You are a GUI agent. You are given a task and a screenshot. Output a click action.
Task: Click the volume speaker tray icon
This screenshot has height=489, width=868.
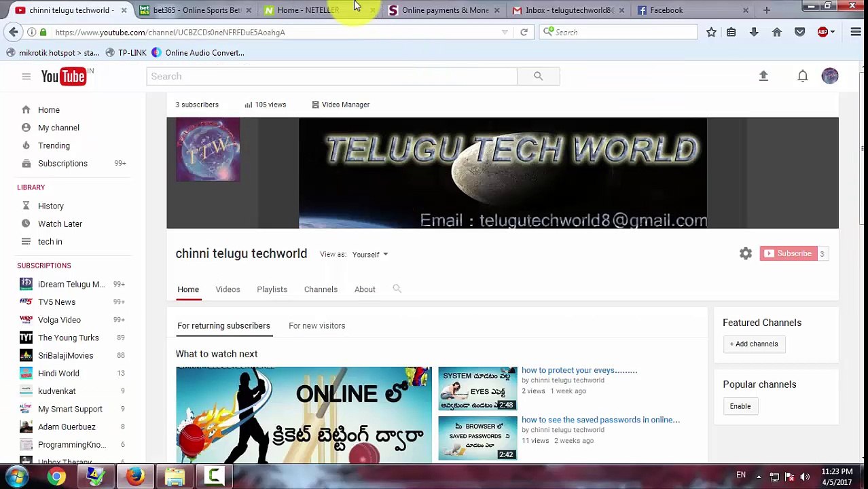[x=805, y=477]
